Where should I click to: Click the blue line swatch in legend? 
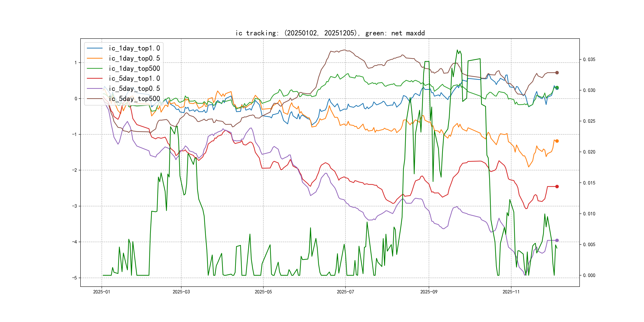pyautogui.click(x=94, y=48)
